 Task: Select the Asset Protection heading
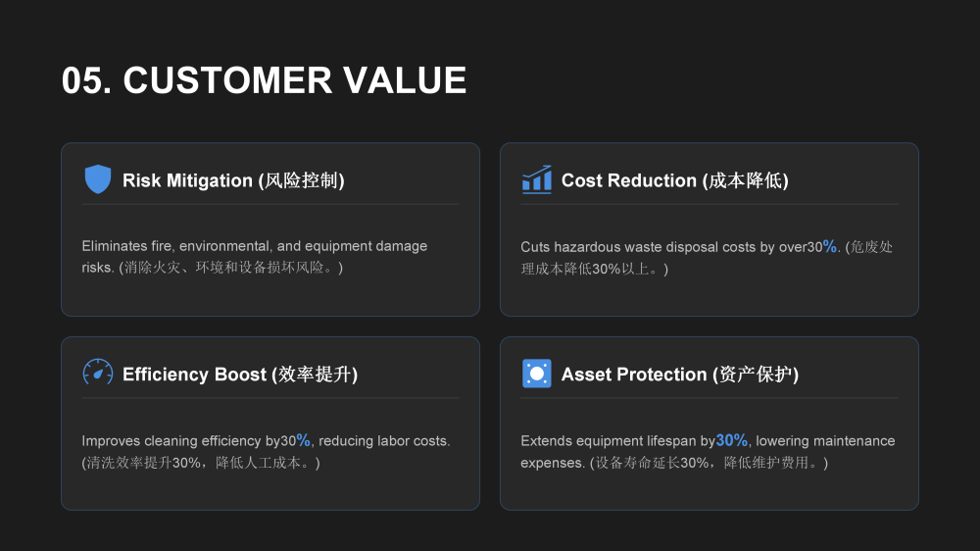pyautogui.click(x=679, y=375)
